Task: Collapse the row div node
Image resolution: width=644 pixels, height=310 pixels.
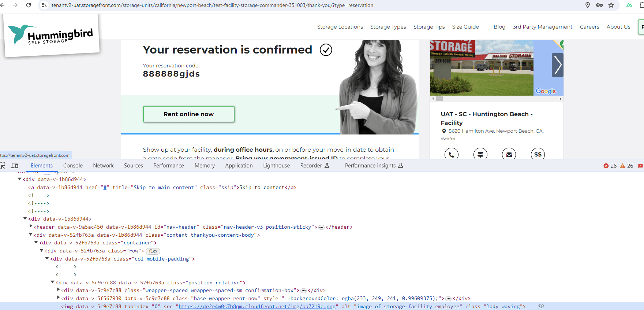Action: (41, 251)
